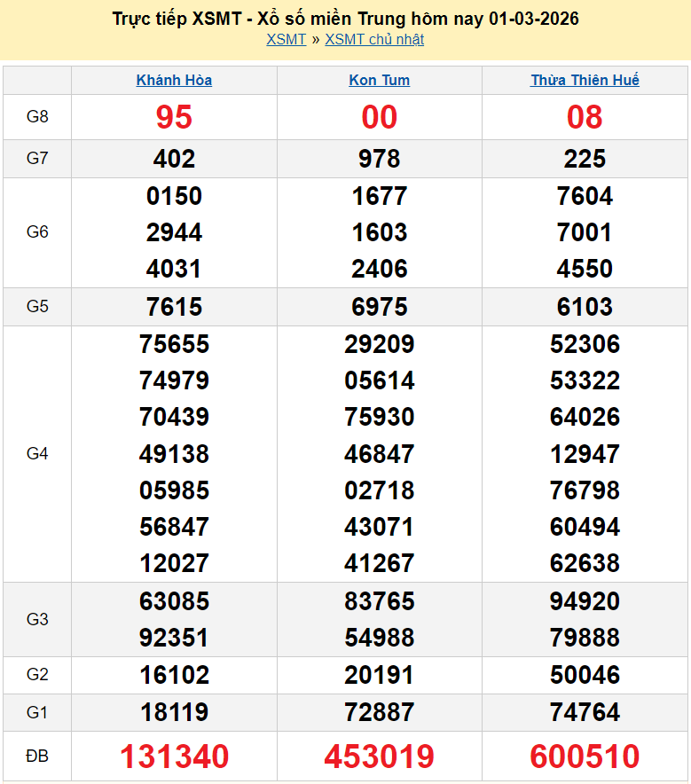This screenshot has width=691, height=784.
Task: Select G1 number 18119
Action: [174, 712]
